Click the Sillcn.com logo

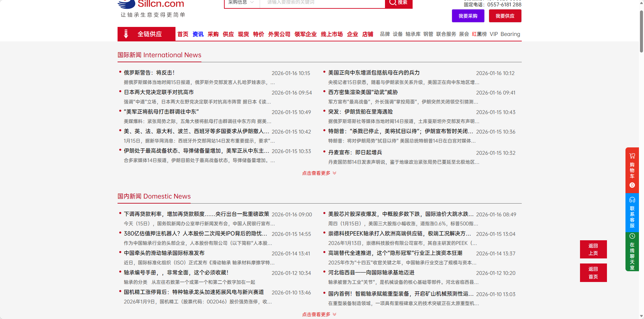click(151, 5)
